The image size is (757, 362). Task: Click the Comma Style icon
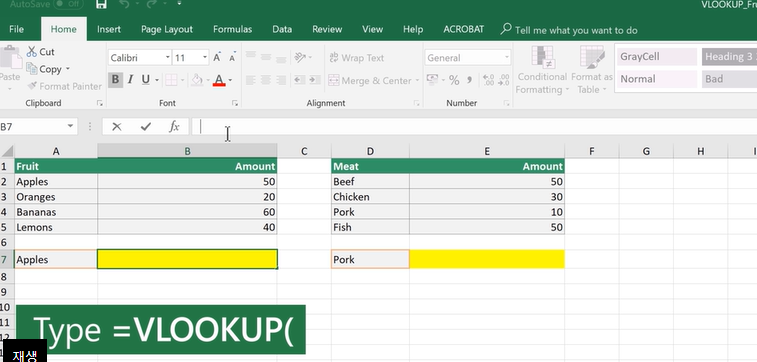point(469,80)
